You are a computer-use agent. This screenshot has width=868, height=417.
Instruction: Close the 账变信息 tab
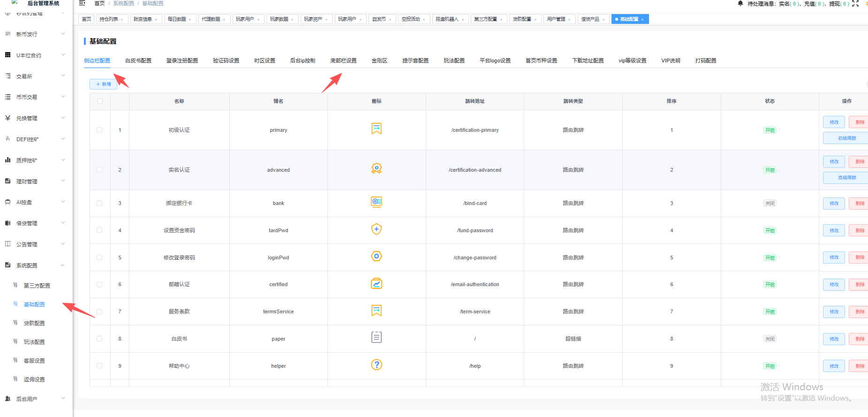[156, 19]
